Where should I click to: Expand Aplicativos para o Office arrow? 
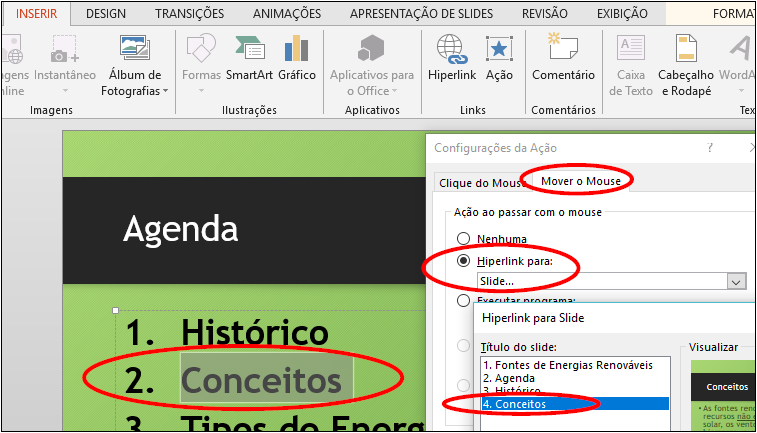point(394,91)
